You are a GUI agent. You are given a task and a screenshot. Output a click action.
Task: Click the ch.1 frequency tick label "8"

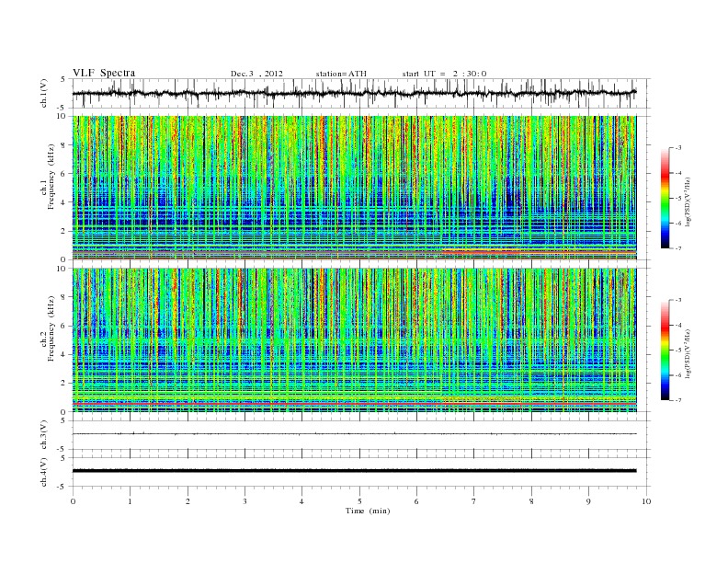pos(64,145)
